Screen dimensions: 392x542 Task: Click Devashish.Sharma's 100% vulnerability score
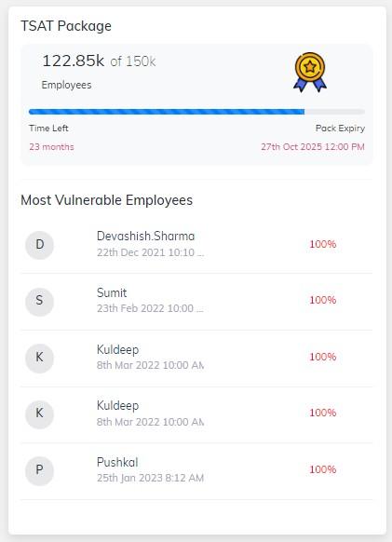click(322, 244)
